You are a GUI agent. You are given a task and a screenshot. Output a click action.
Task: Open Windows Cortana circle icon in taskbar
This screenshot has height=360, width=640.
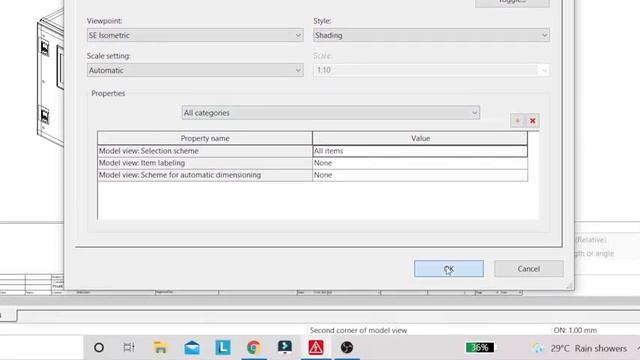tap(99, 348)
